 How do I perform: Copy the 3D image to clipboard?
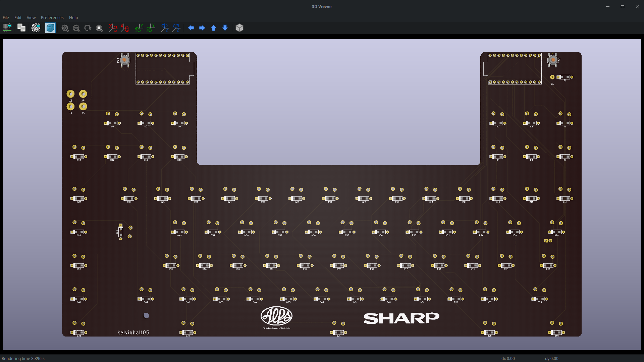pyautogui.click(x=21, y=28)
